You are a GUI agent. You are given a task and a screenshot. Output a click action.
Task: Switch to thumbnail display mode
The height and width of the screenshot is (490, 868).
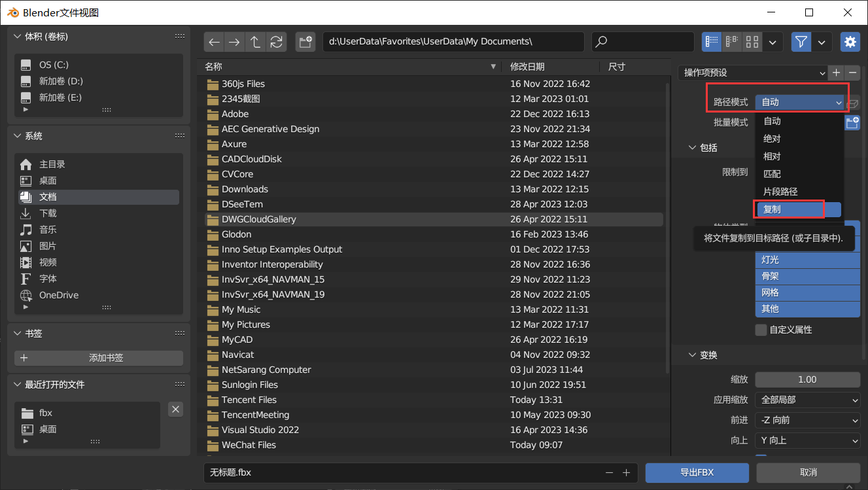pyautogui.click(x=752, y=42)
